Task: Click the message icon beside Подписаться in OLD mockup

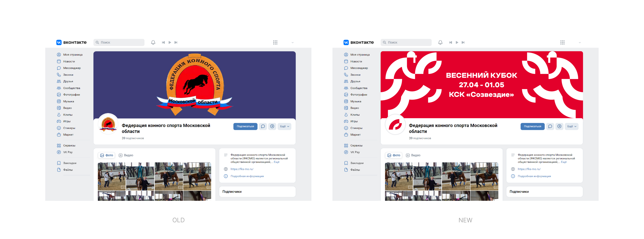Action: 263,126
